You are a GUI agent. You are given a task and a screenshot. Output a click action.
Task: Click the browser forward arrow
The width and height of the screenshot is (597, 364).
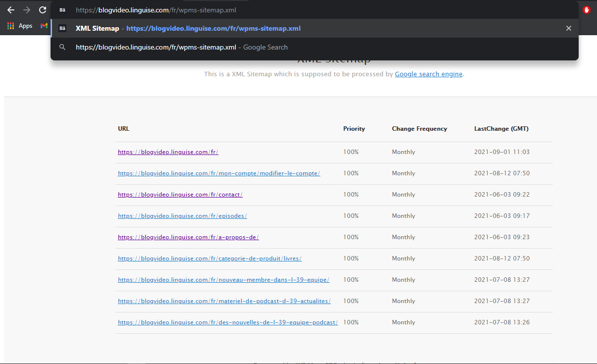[27, 10]
